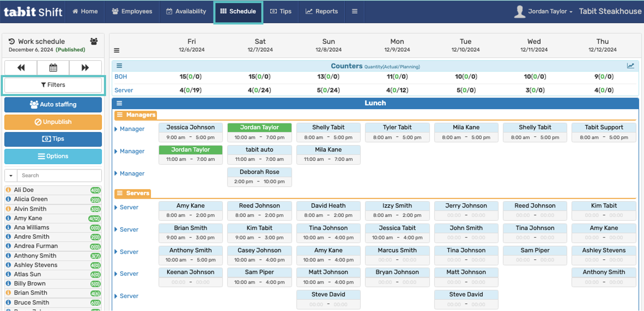
Task: Open hamburger menu in the day header row
Action: 117,50
